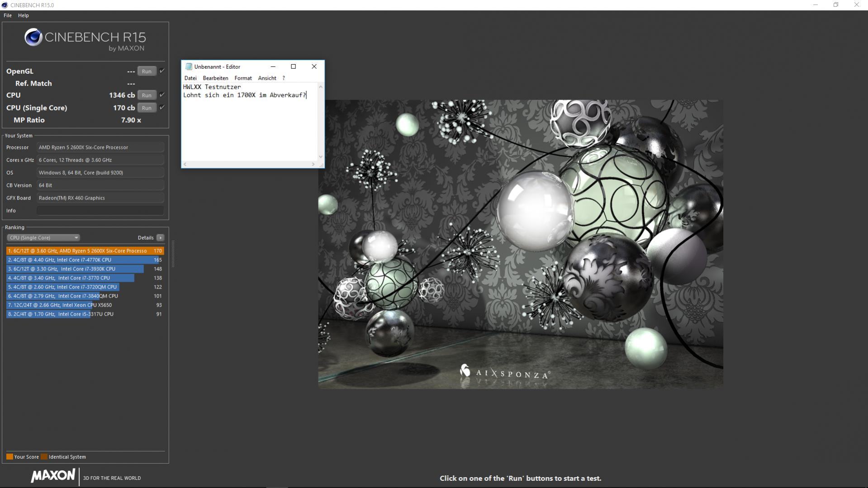Minimize the Editor window

pyautogui.click(x=273, y=66)
